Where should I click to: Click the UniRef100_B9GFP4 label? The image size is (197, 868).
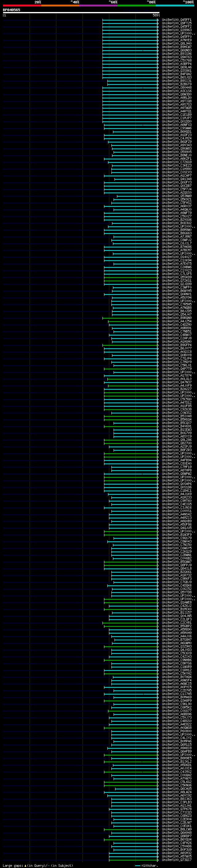pyautogui.click(x=177, y=345)
